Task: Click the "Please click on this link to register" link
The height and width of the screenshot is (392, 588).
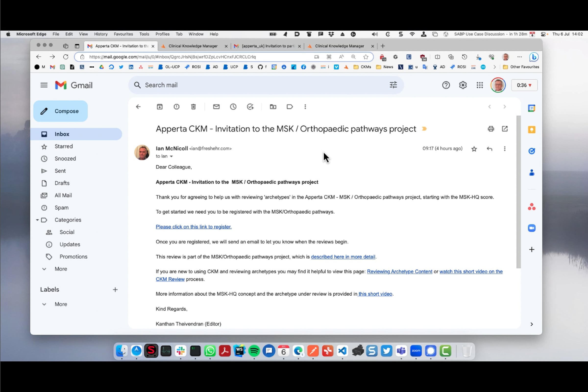Action: coord(194,227)
